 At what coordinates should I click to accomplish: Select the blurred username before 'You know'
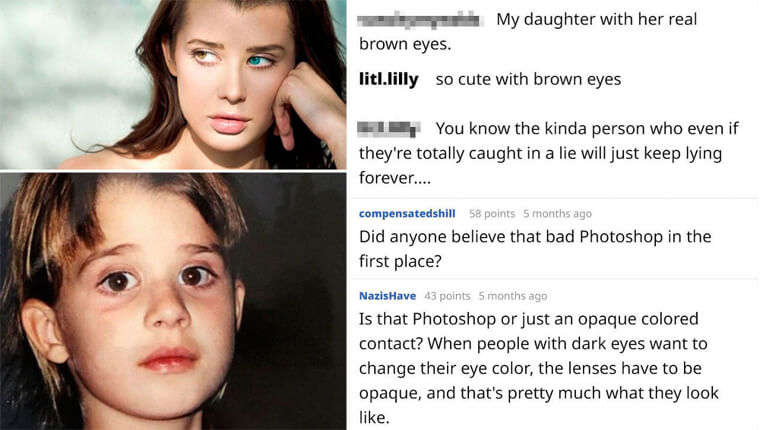click(389, 129)
